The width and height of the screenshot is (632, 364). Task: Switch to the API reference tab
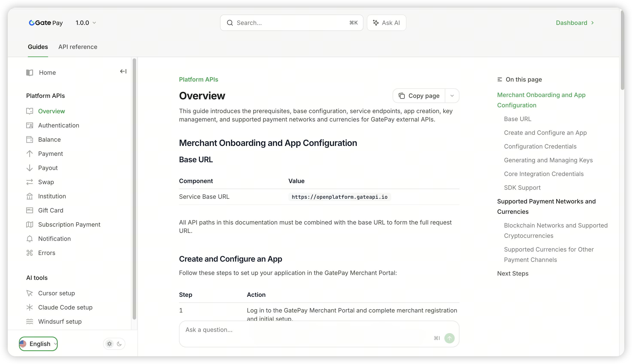point(78,47)
